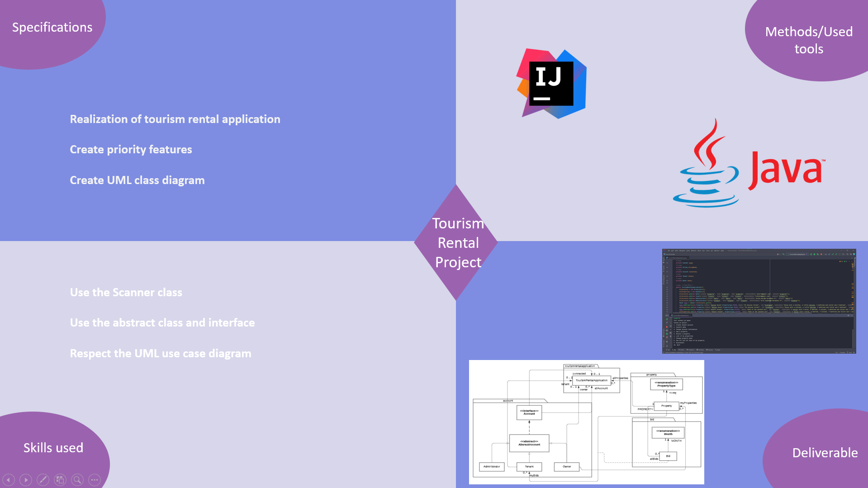Click the Deliverable corner label
868x488 pixels.
tap(825, 453)
